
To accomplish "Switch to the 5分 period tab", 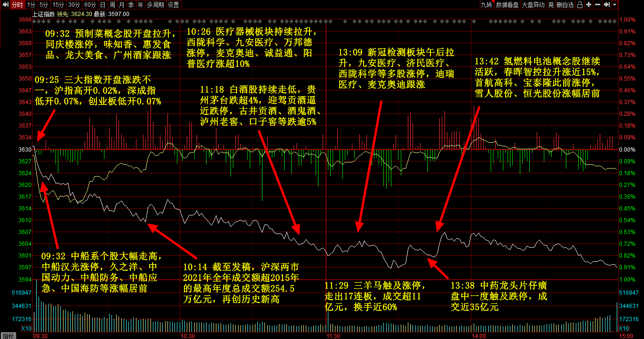I will point(44,5).
